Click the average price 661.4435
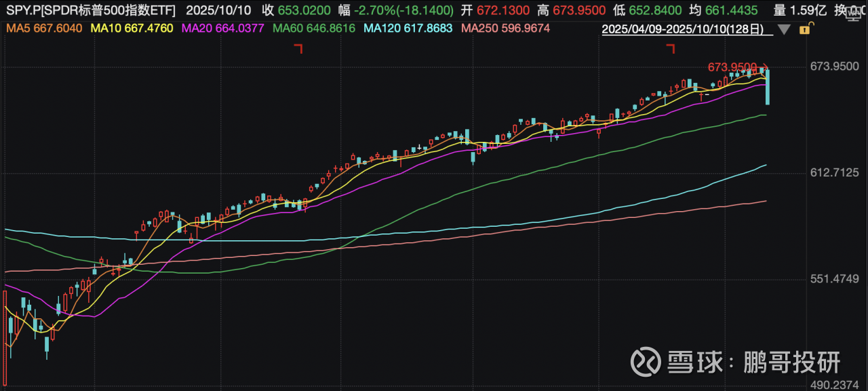This screenshot has width=868, height=391. click(731, 11)
